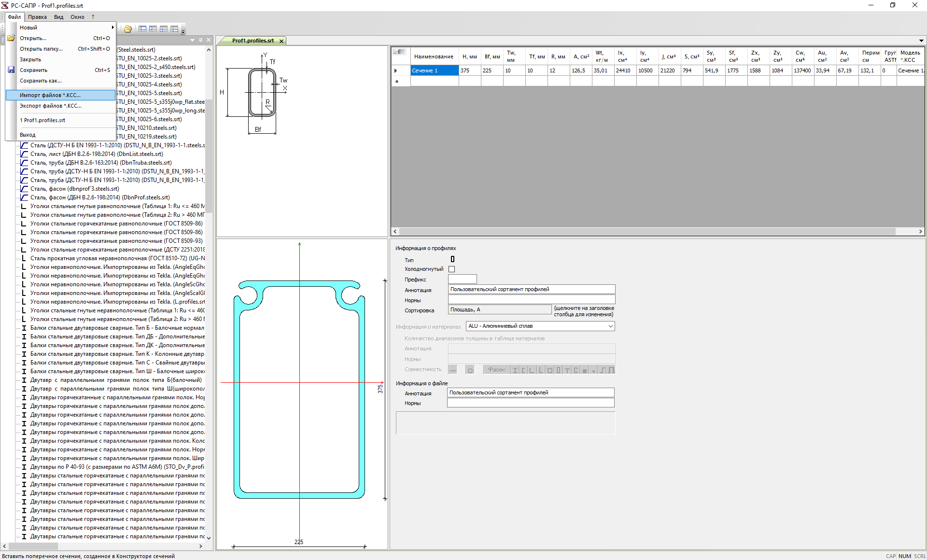Click the Save icon next to Сохранить
Viewport: 927px width, 560px height.
11,70
